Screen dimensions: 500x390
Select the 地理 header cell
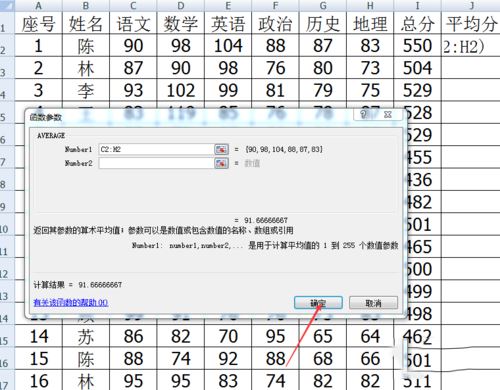370,23
